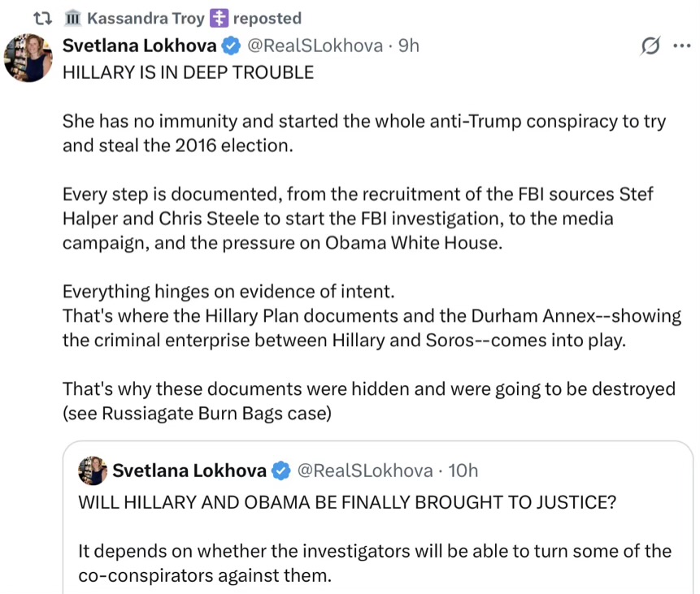
Task: Open Kassandra Troy's profile from repost line
Action: (146, 18)
